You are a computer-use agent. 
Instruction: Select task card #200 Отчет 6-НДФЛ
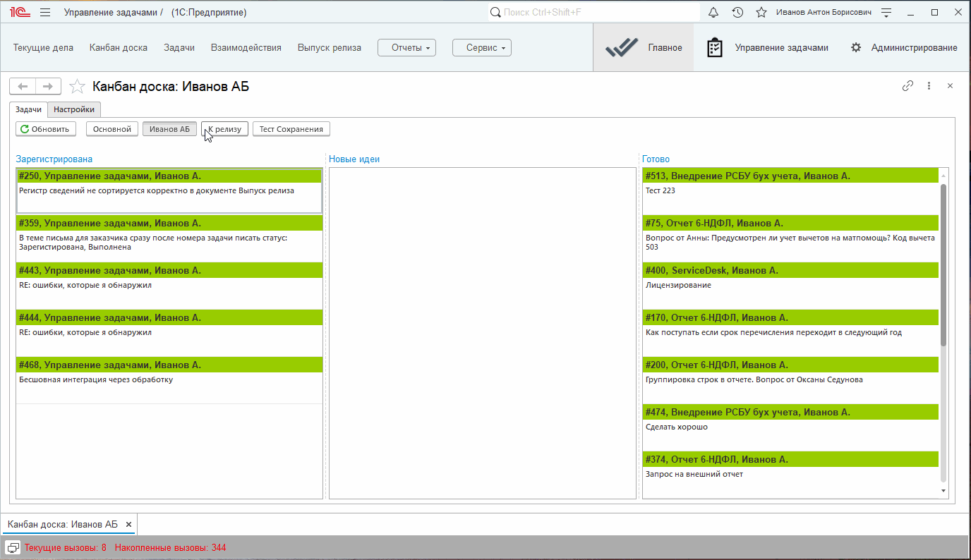[x=790, y=380]
